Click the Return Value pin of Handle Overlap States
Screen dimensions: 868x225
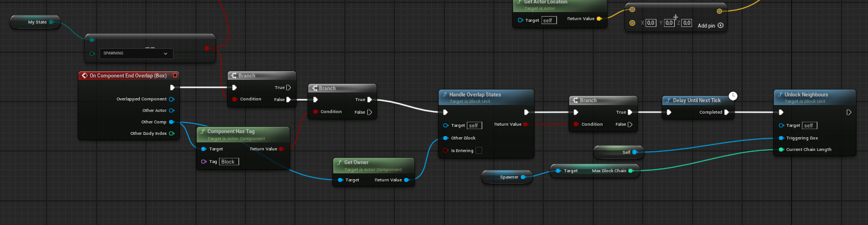[x=525, y=124]
